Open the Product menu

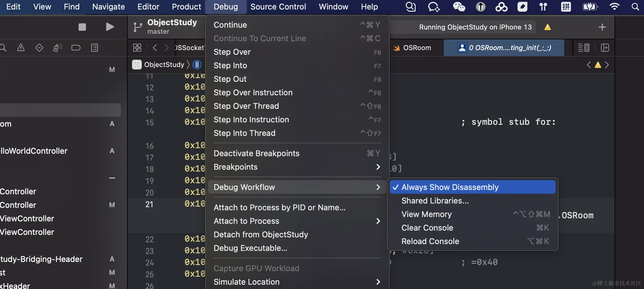[186, 7]
